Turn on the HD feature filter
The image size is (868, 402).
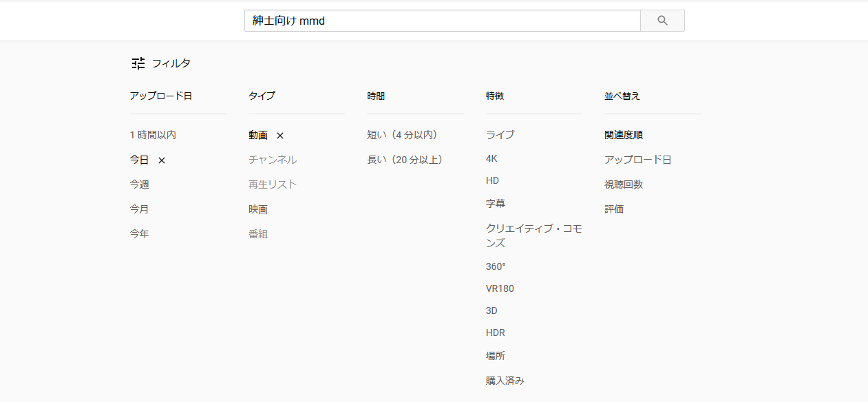[x=492, y=180]
